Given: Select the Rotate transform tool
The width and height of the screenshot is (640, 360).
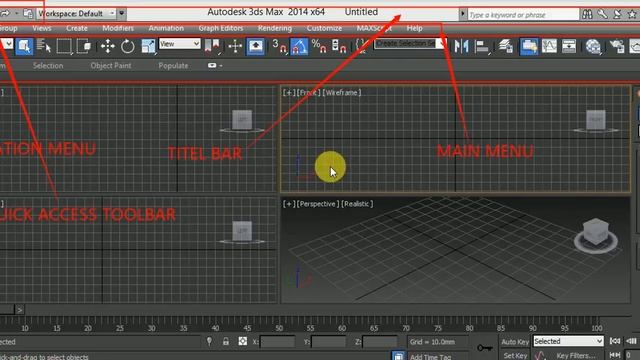Looking at the screenshot, I should [127, 46].
